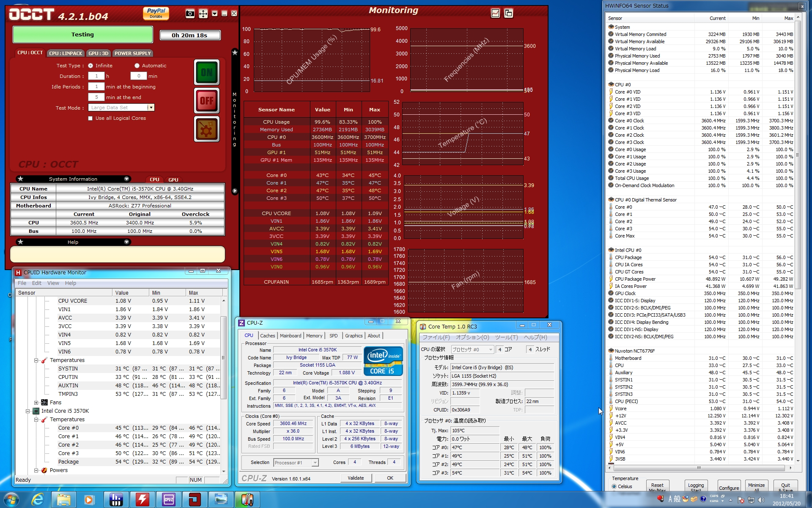812x508 pixels.
Task: Switch to the CPU:LINPACK tab
Action: tap(66, 53)
